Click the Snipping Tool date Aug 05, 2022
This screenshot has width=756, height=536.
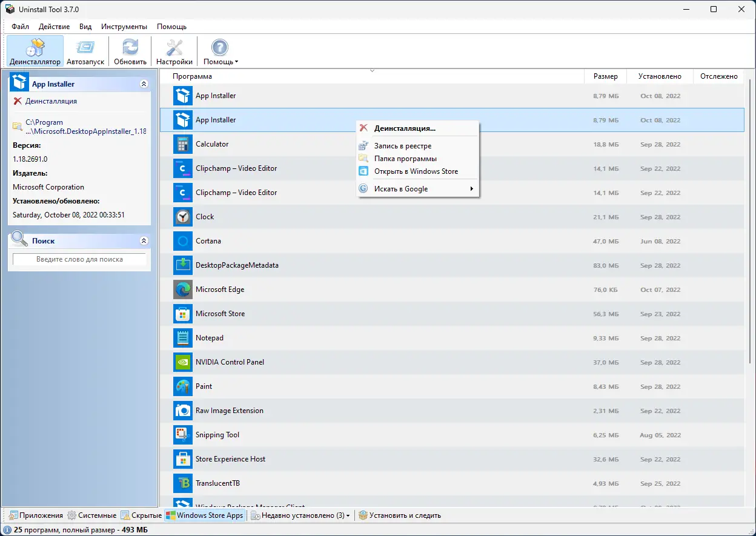click(660, 435)
